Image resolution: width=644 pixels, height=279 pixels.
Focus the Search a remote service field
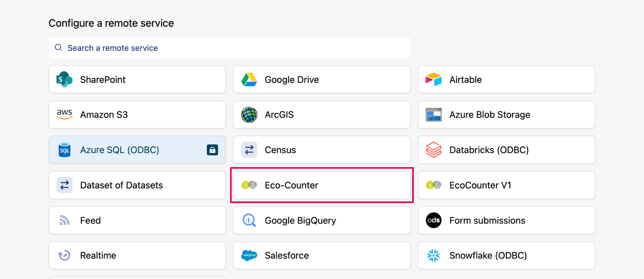(230, 48)
